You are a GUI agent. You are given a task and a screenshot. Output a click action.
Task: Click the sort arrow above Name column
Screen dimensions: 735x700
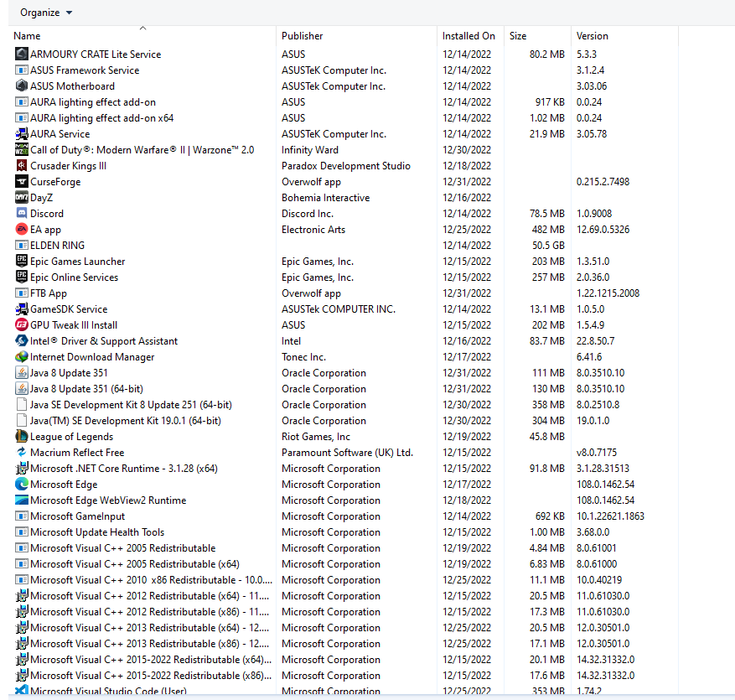click(x=143, y=29)
